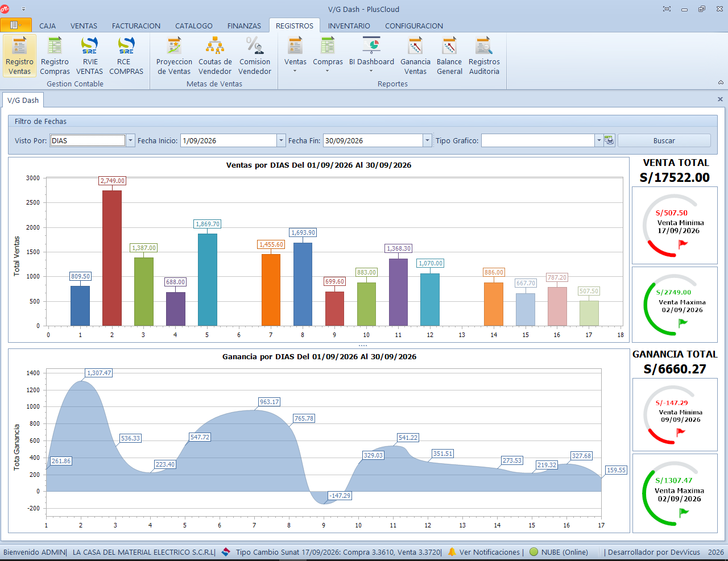Close the V/G Dash document tab
The image size is (728, 561).
coord(720,99)
